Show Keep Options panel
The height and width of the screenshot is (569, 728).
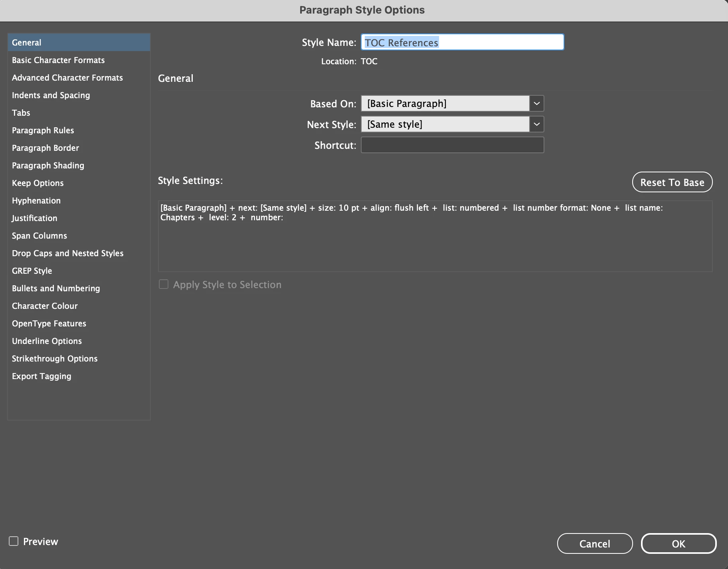[x=79, y=183]
